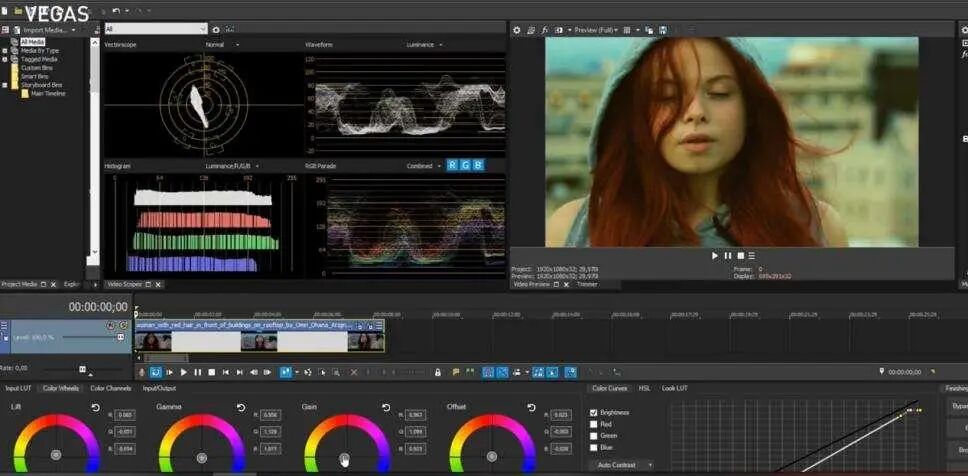Enable the Blue curve checkbox
The image size is (968, 476).
click(594, 447)
